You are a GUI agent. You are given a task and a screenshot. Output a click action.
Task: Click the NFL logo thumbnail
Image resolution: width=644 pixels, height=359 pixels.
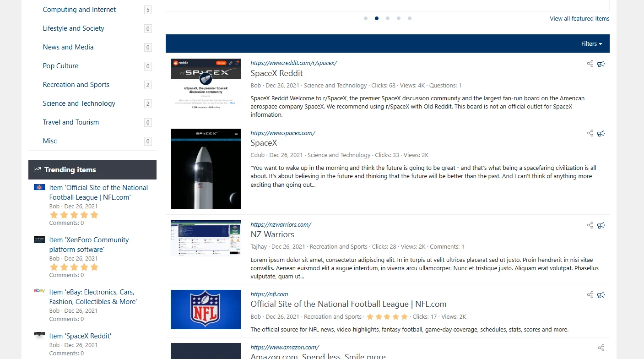point(206,309)
